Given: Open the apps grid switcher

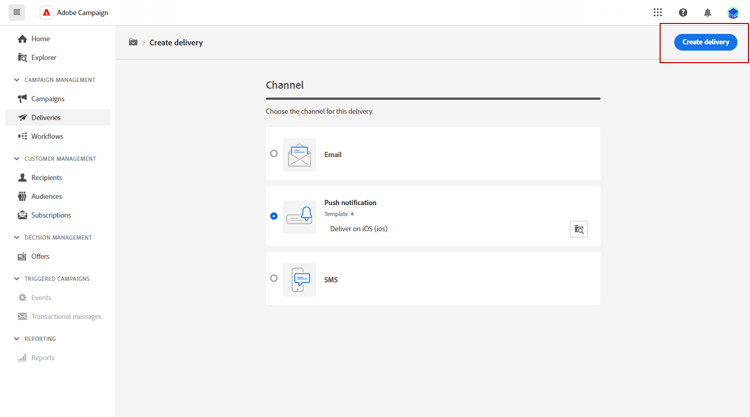Looking at the screenshot, I should point(658,13).
